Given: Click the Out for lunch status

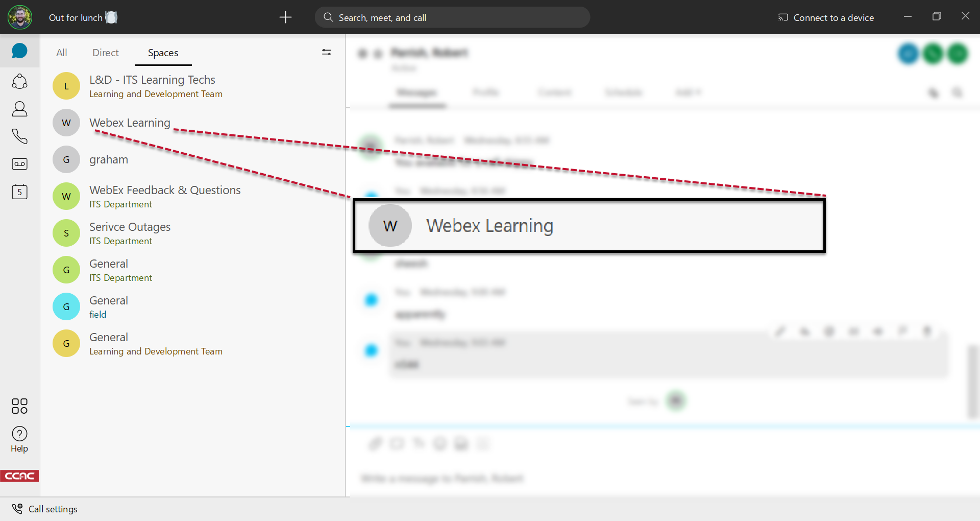Looking at the screenshot, I should pyautogui.click(x=83, y=17).
